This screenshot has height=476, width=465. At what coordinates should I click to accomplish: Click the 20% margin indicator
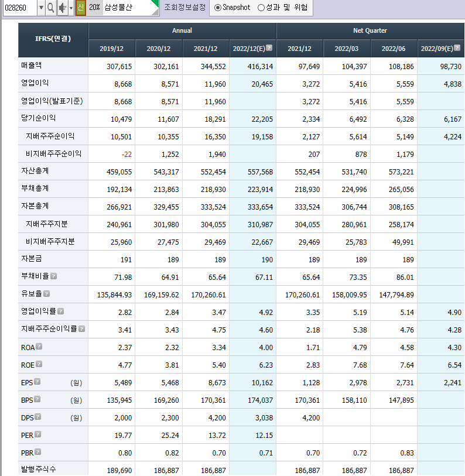pos(94,7)
